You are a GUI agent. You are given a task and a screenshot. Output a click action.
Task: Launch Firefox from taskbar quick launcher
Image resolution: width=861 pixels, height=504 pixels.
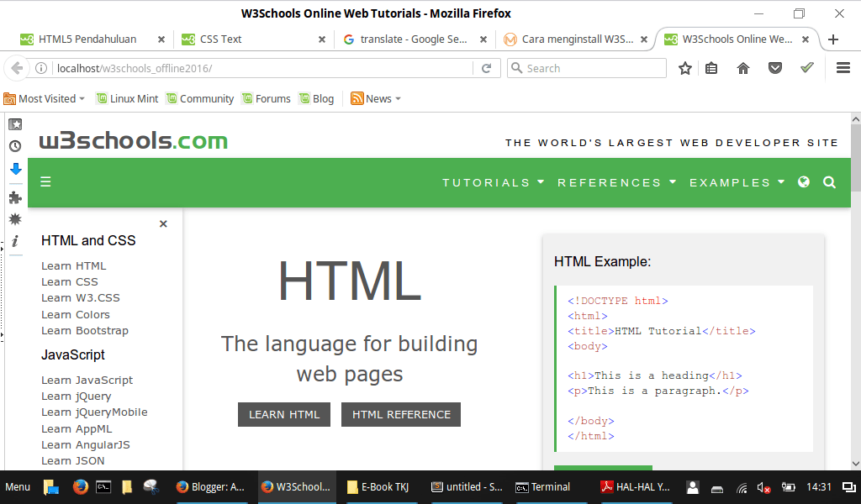(80, 486)
